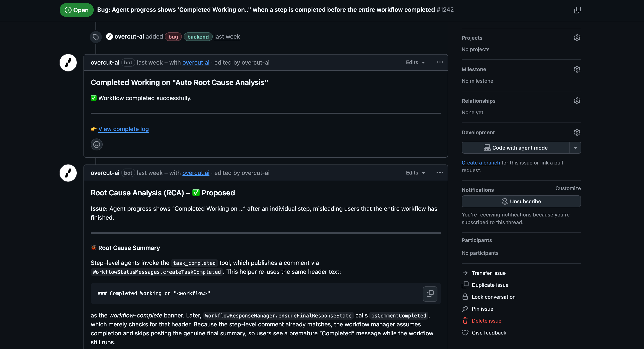Screen dimensions: 644x349
Task: Click Unsubscribe notifications button
Action: 521,201
